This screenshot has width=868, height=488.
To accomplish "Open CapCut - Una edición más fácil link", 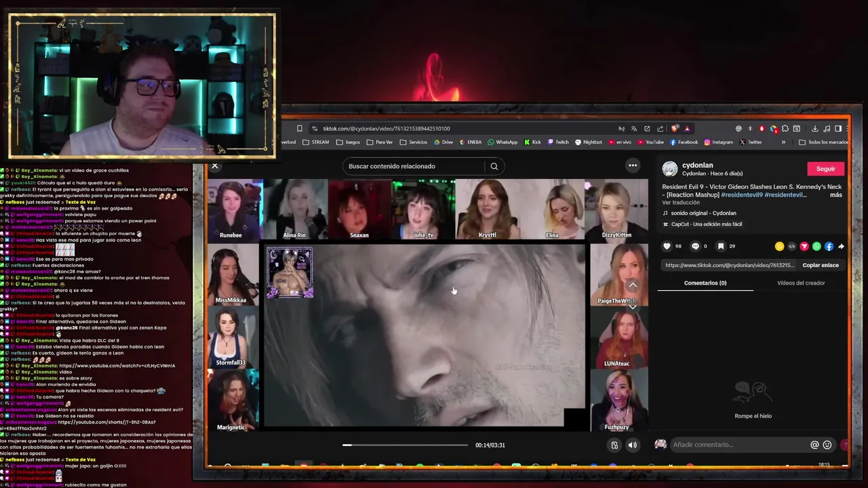I will click(x=702, y=224).
